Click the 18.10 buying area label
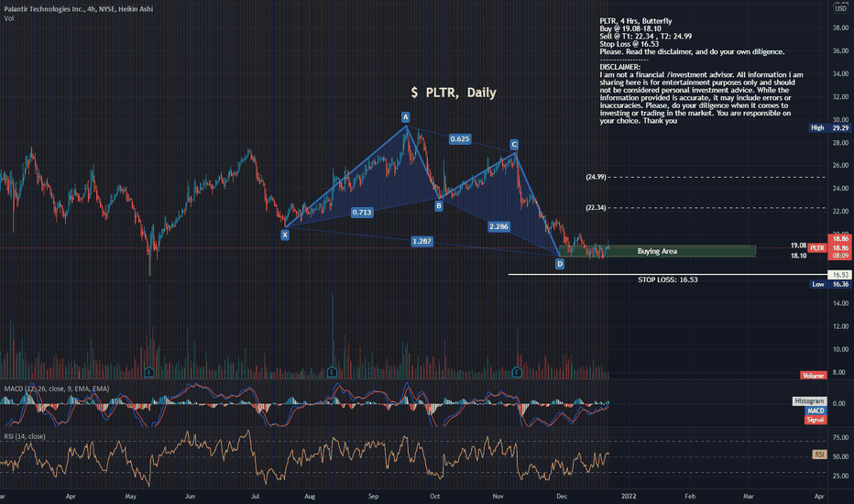The image size is (854, 504). [798, 256]
